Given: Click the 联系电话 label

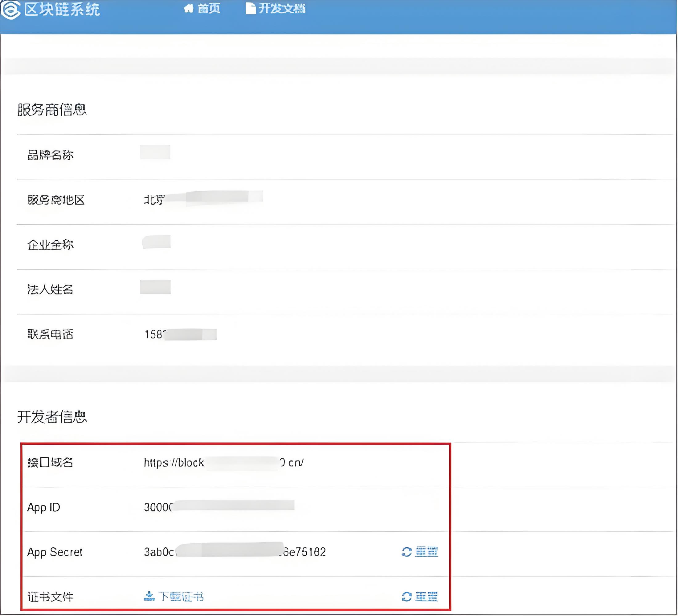Looking at the screenshot, I should [x=51, y=334].
